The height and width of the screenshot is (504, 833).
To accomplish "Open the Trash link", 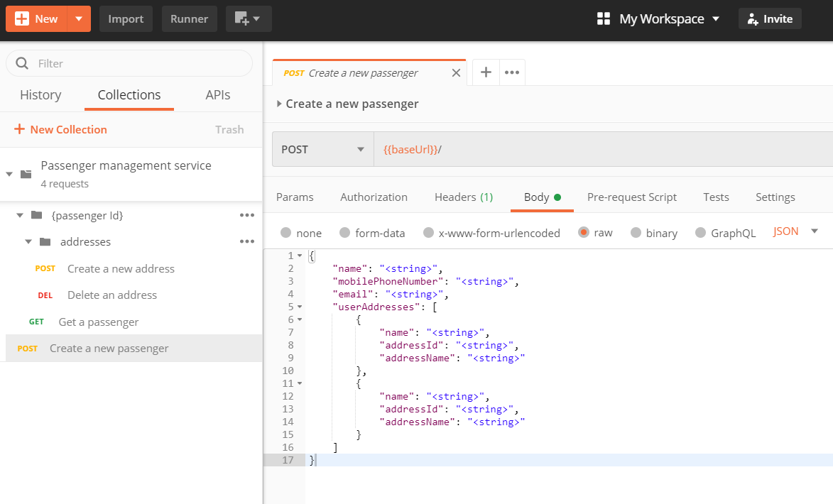I will point(229,130).
